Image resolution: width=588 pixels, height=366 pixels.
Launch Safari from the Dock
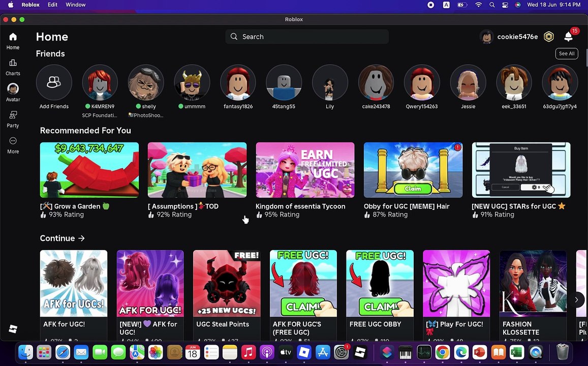click(x=63, y=352)
